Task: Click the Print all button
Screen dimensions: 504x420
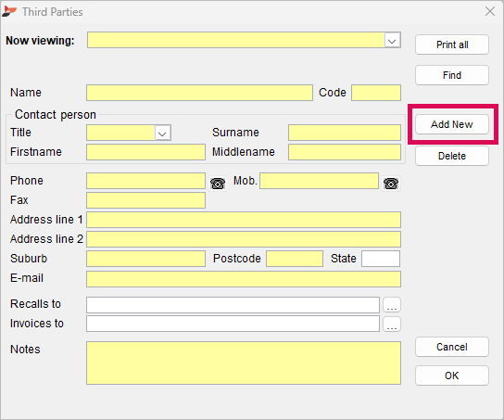Action: [451, 45]
